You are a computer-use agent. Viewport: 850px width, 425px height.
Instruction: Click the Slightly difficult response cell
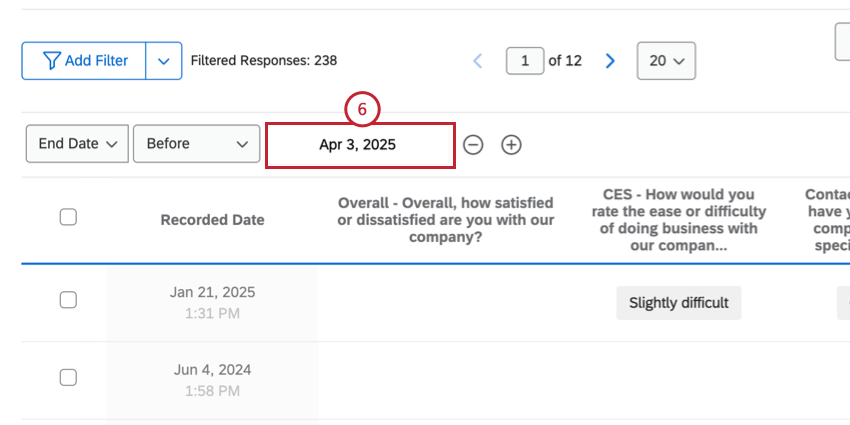tap(678, 302)
